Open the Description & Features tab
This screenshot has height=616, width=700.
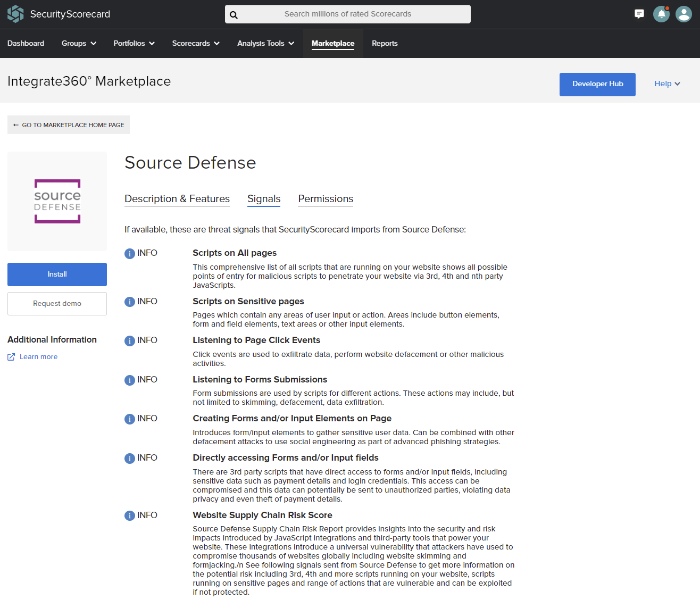click(177, 199)
